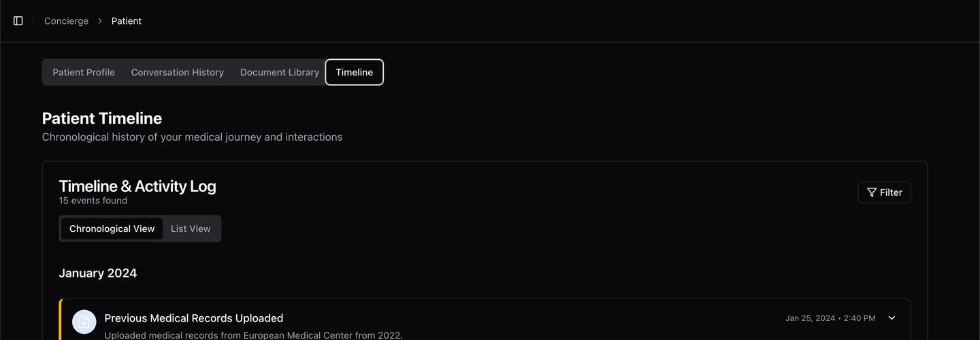Click the Previous Medical Records Uploaded title
Image resolution: width=980 pixels, height=340 pixels.
[193, 318]
